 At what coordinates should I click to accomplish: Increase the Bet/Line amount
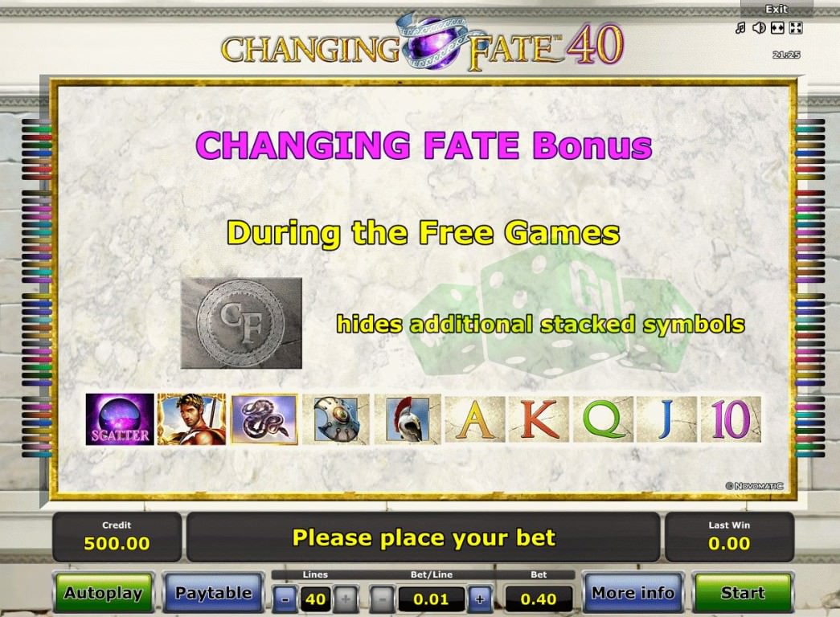(x=479, y=599)
